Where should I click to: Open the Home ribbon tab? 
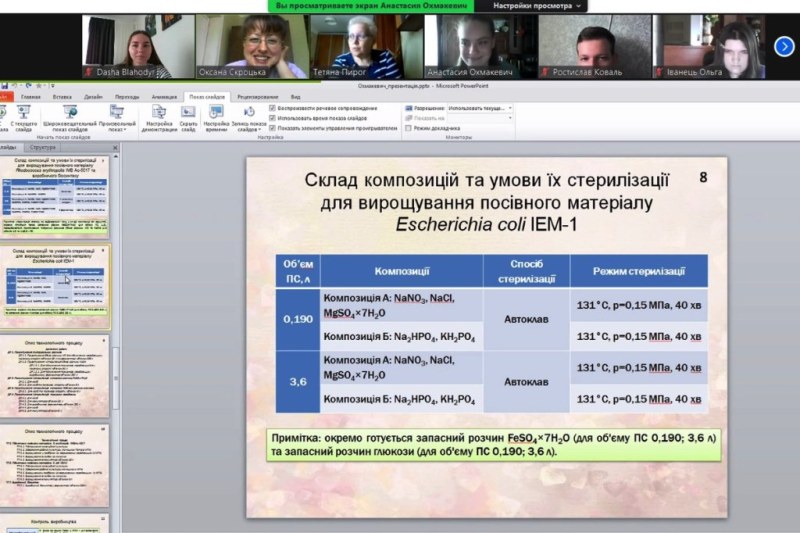pos(31,96)
